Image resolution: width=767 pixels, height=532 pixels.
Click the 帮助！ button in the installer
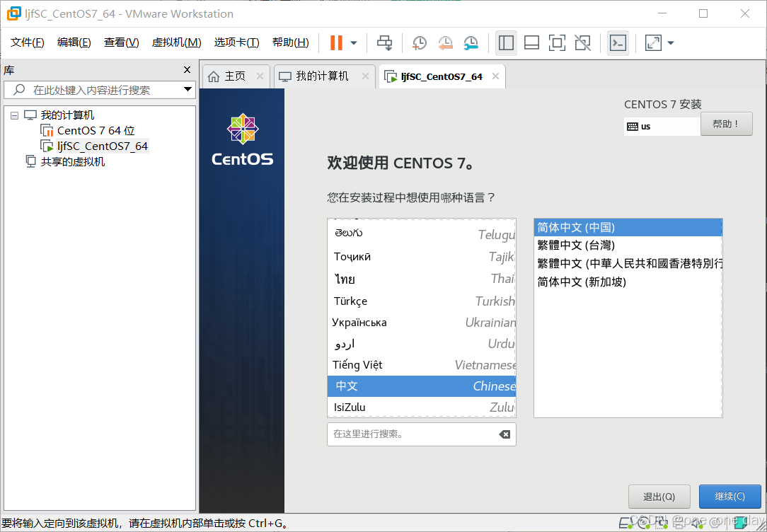tap(727, 125)
